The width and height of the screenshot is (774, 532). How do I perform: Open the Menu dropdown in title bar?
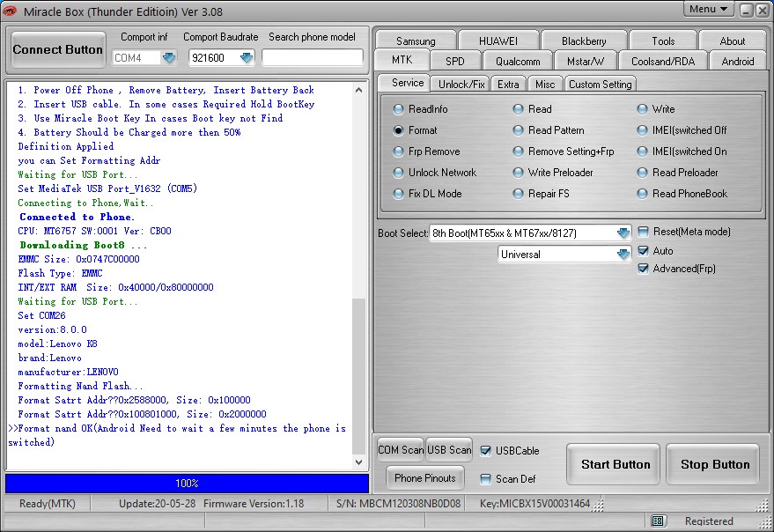708,10
